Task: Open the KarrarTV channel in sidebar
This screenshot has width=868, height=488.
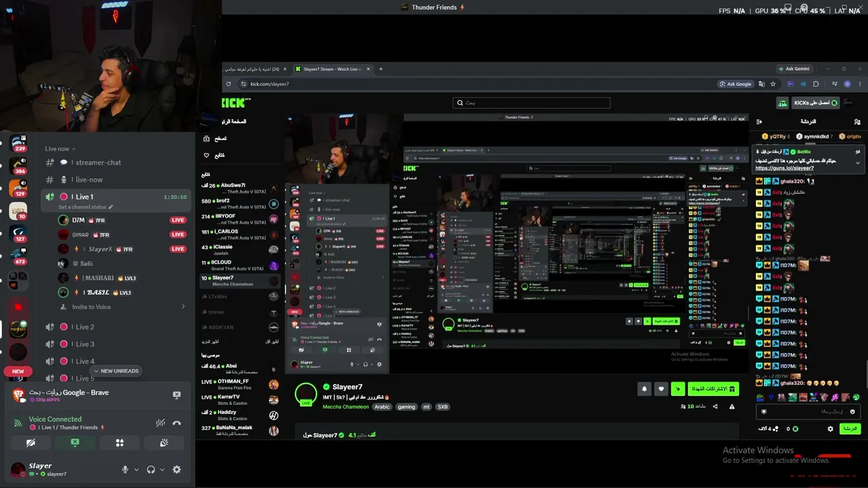Action: click(x=240, y=400)
